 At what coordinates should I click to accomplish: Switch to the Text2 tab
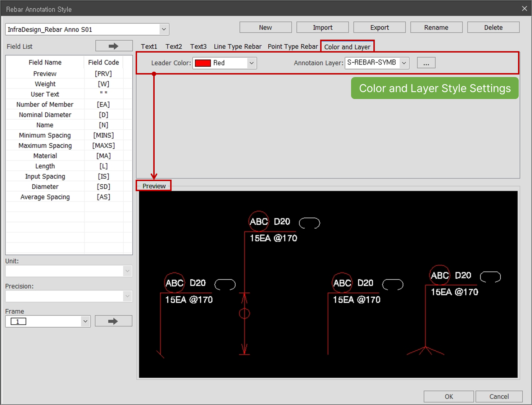(174, 46)
